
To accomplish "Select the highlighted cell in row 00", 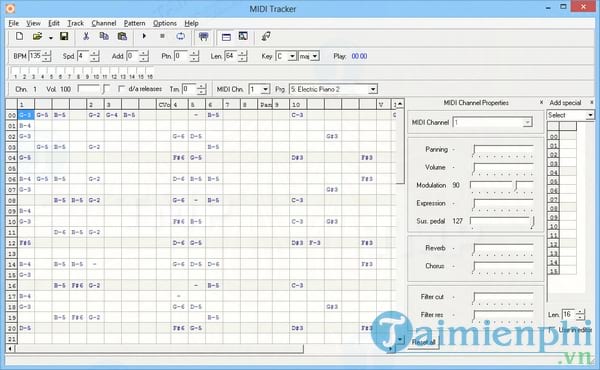I will 26,115.
